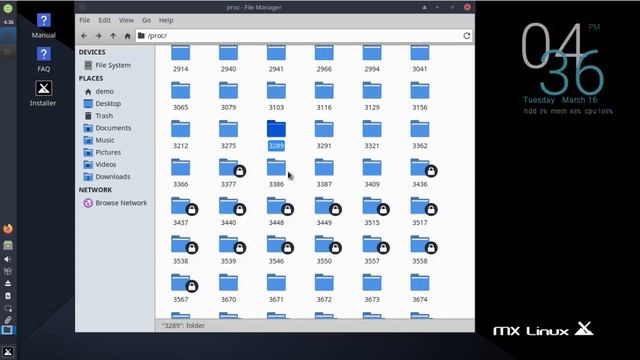This screenshot has height=360, width=640.
Task: Open the MX start menu at panel bottom
Action: pos(8,351)
